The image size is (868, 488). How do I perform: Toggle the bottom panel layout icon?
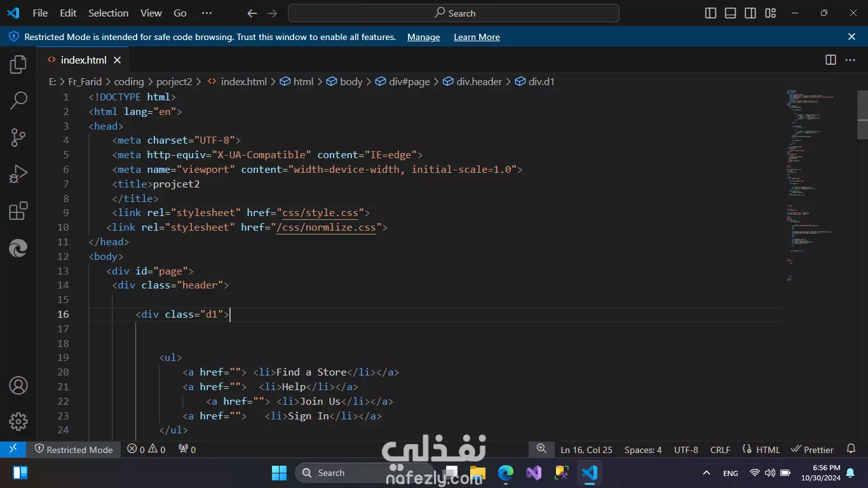coord(731,13)
